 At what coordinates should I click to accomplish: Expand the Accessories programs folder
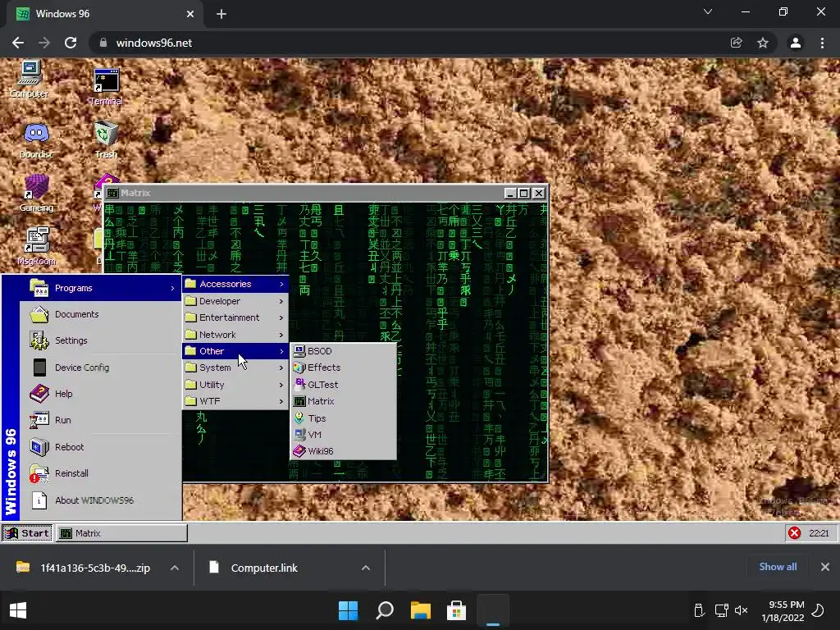235,284
